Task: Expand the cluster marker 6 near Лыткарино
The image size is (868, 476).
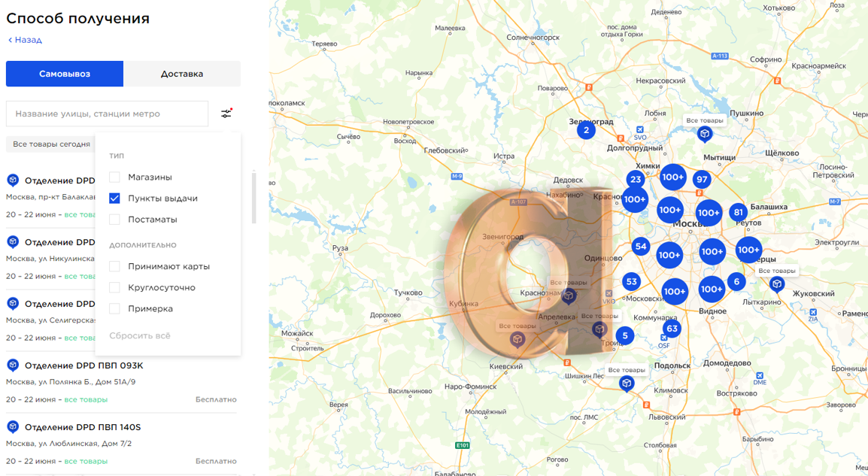Action: coord(736,281)
